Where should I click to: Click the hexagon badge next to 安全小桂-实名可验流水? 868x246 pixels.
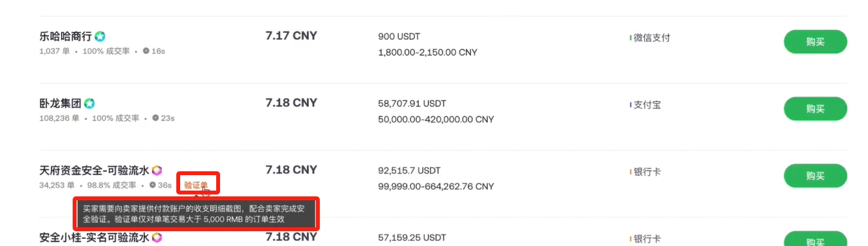coord(156,238)
